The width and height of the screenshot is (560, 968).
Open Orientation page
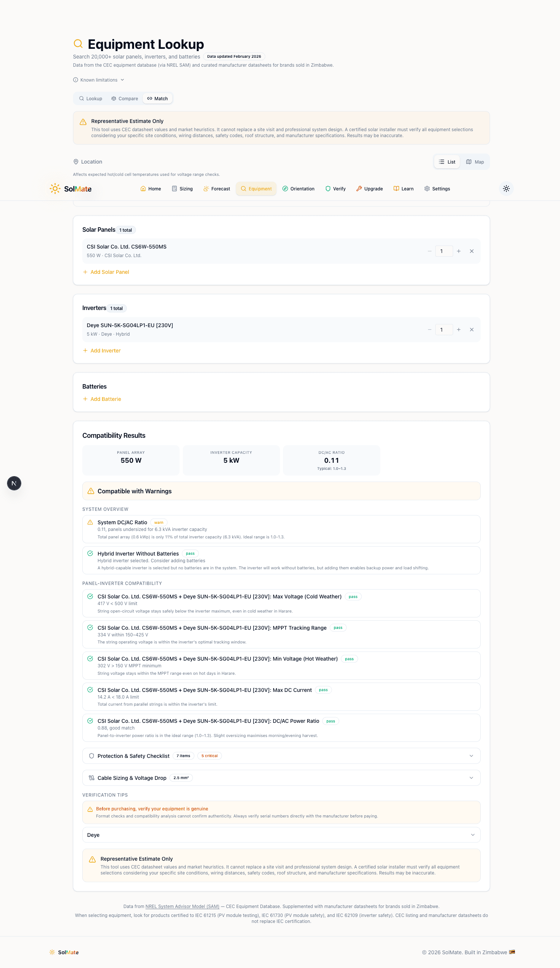(298, 189)
